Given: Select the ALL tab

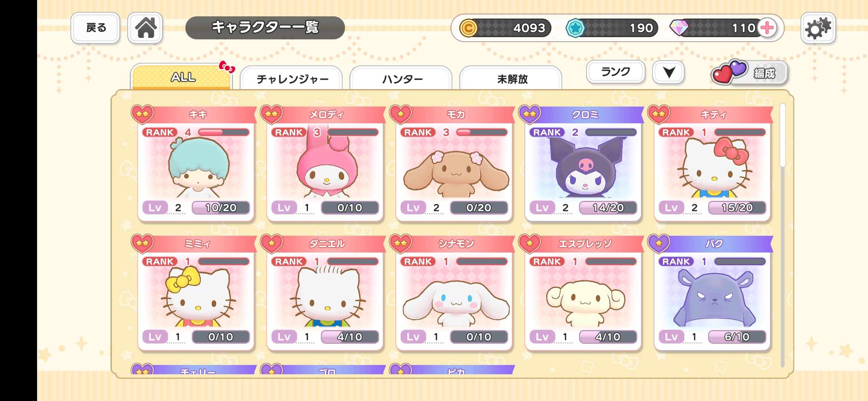Looking at the screenshot, I should coord(182,77).
